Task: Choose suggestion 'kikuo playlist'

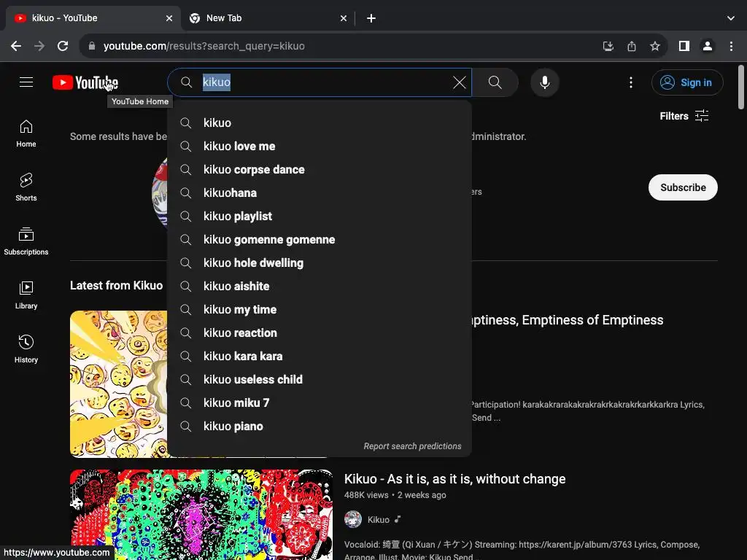Action: (320, 216)
